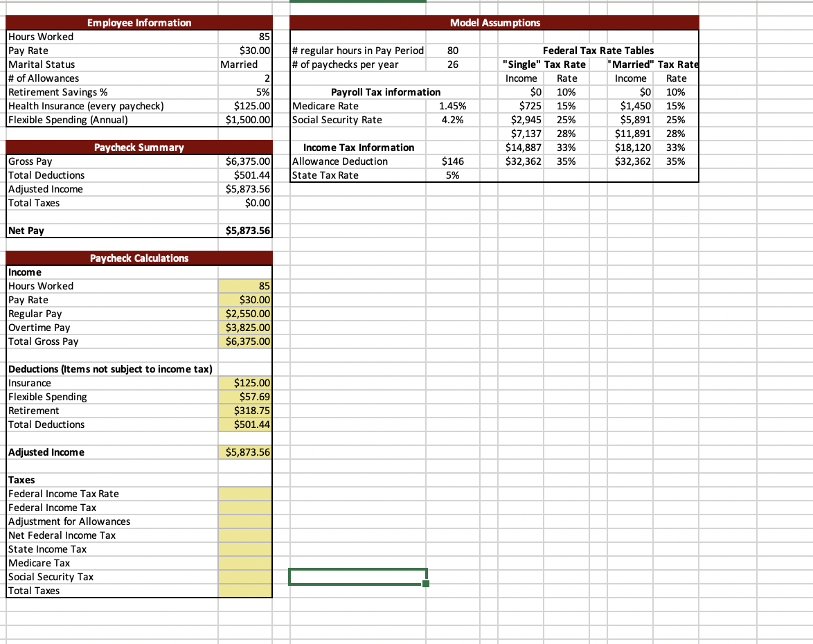Select the Employee Information header cell
813x644 pixels.
pyautogui.click(x=138, y=23)
